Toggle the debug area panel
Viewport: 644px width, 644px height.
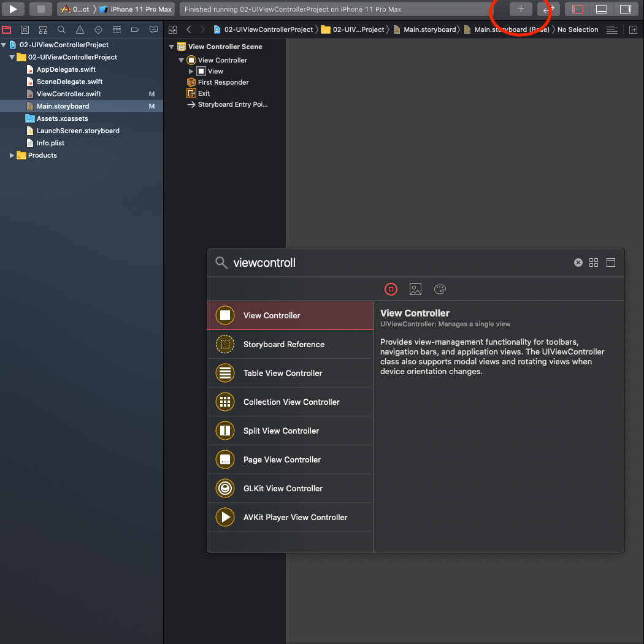(x=602, y=9)
